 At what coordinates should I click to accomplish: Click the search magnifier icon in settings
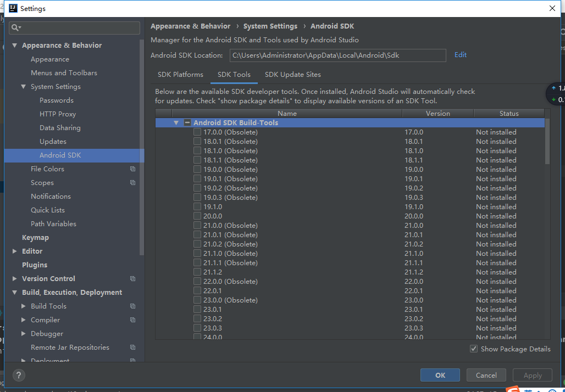16,27
